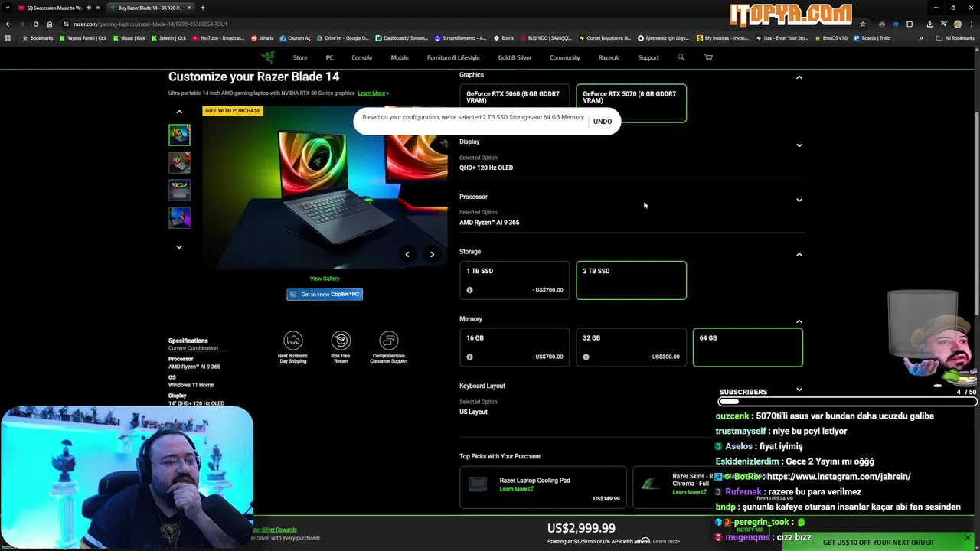Open the shopping cart icon
The width and height of the screenshot is (980, 551).
coord(708,57)
